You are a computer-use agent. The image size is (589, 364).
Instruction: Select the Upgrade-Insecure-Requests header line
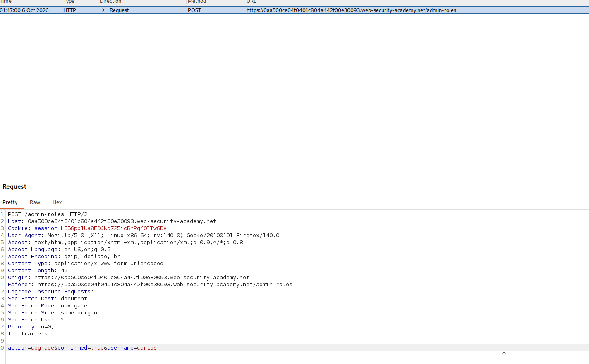[x=54, y=292]
